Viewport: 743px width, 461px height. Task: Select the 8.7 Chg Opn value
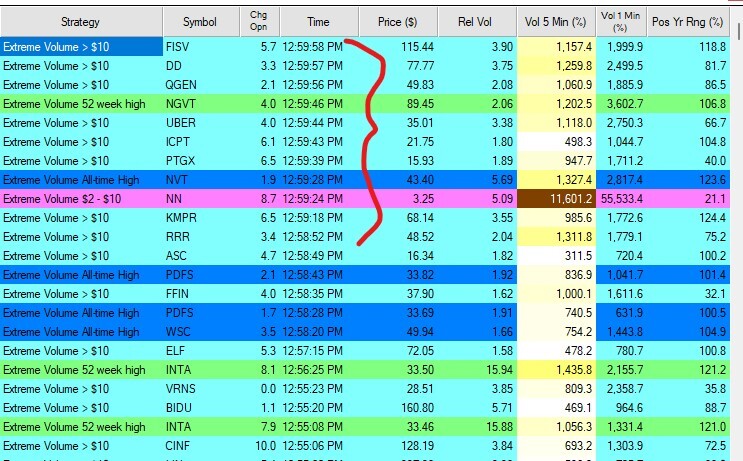268,199
